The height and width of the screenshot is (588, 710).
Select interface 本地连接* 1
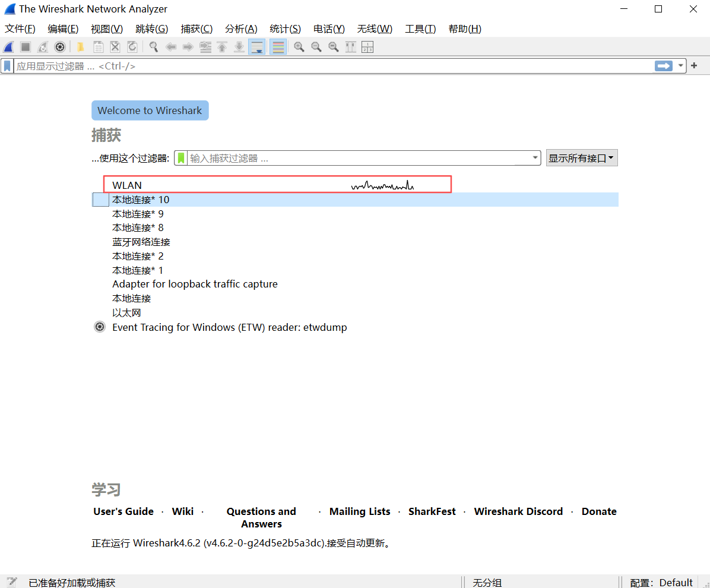click(x=355, y=270)
